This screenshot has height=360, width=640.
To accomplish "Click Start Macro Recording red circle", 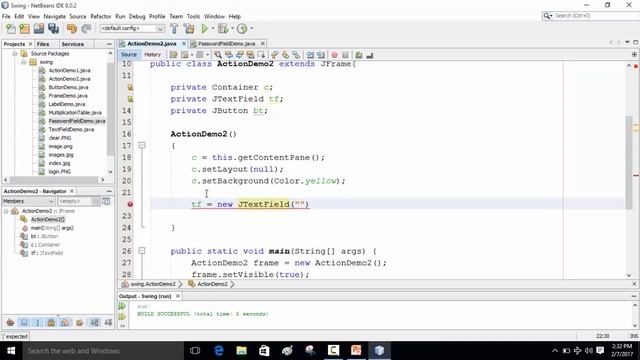I will (x=334, y=55).
